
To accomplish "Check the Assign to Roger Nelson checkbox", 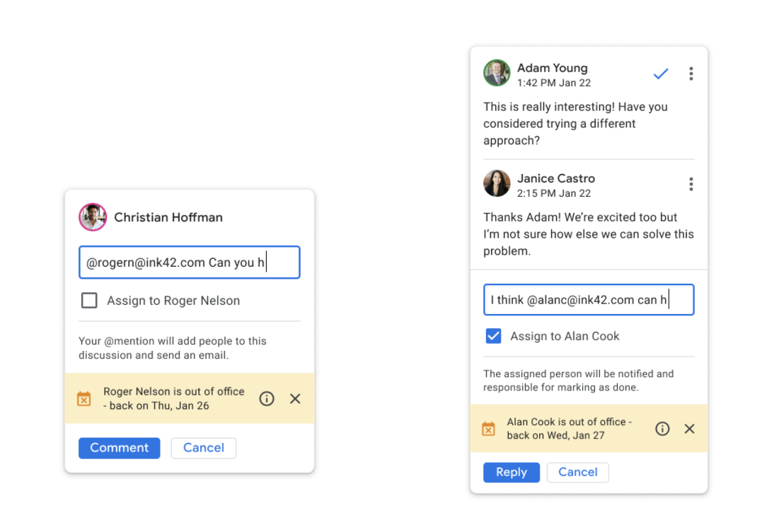I will 89,300.
